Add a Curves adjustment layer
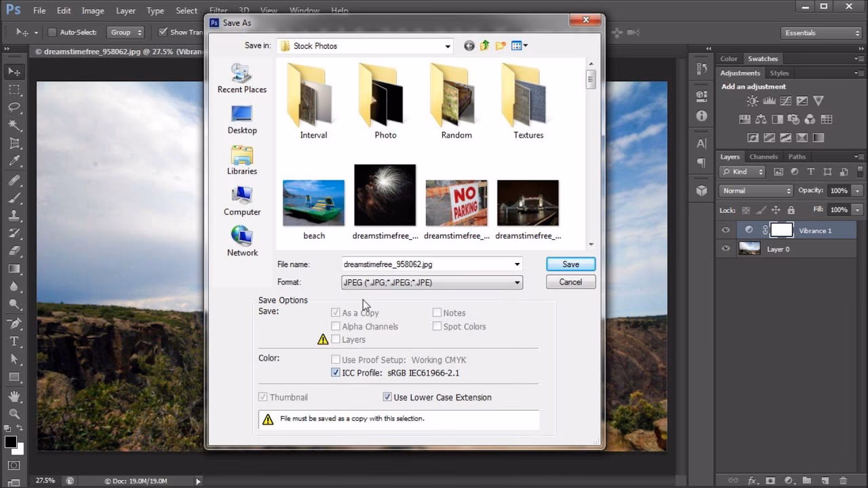Viewport: 868px width, 488px height. pyautogui.click(x=786, y=100)
